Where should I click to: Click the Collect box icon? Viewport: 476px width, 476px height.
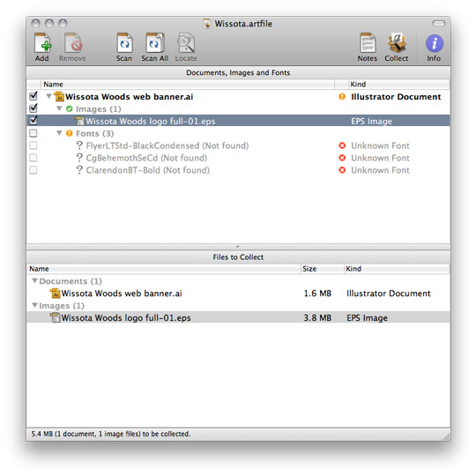click(397, 43)
